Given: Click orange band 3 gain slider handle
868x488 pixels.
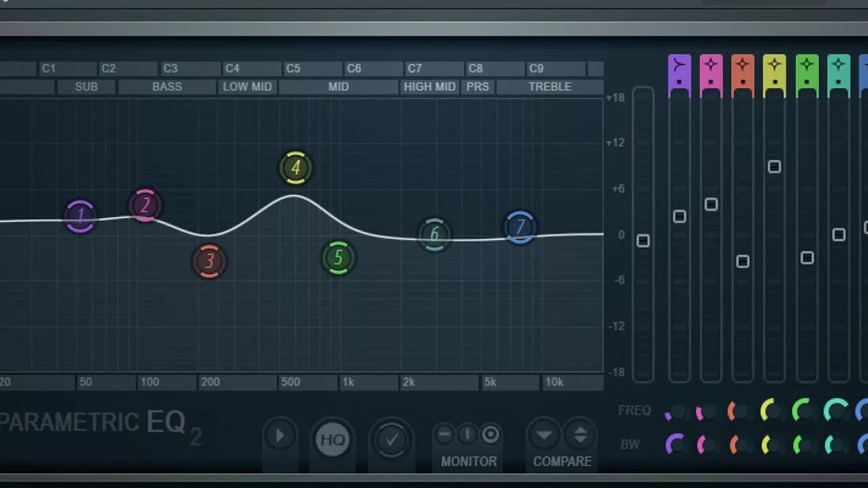Looking at the screenshot, I should [x=743, y=261].
